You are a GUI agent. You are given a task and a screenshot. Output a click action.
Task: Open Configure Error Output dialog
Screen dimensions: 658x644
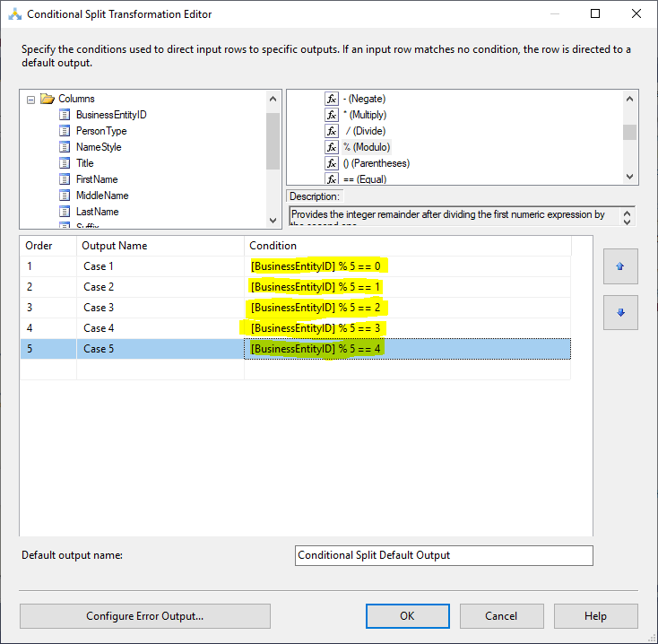click(144, 616)
